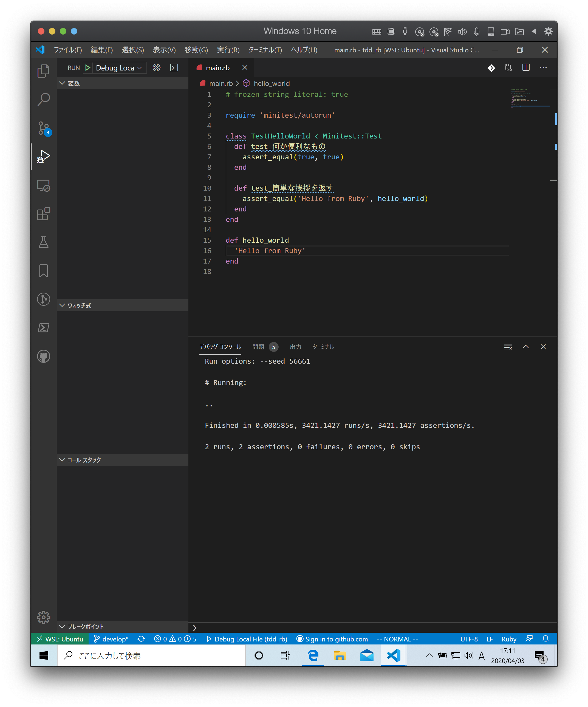
Task: Open the GitHub view in activity bar
Action: click(43, 356)
